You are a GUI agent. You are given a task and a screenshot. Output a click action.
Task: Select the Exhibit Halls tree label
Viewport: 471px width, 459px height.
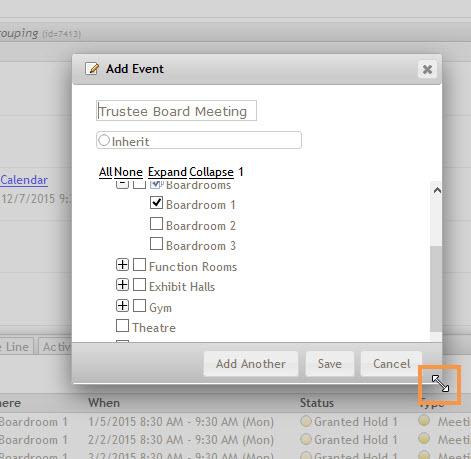click(x=182, y=287)
